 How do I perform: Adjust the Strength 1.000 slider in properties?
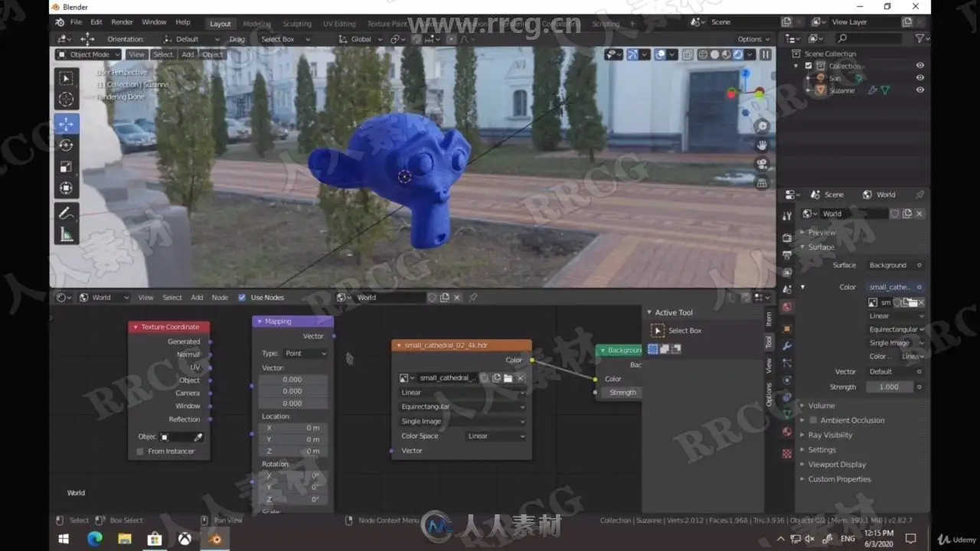click(x=889, y=387)
